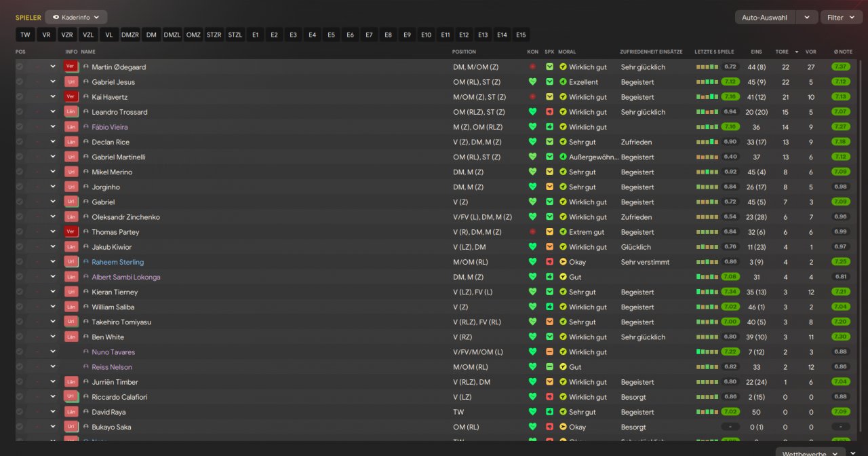Click the condition heart icon for Gabriel Jesus
This screenshot has width=868, height=456.
click(x=532, y=81)
